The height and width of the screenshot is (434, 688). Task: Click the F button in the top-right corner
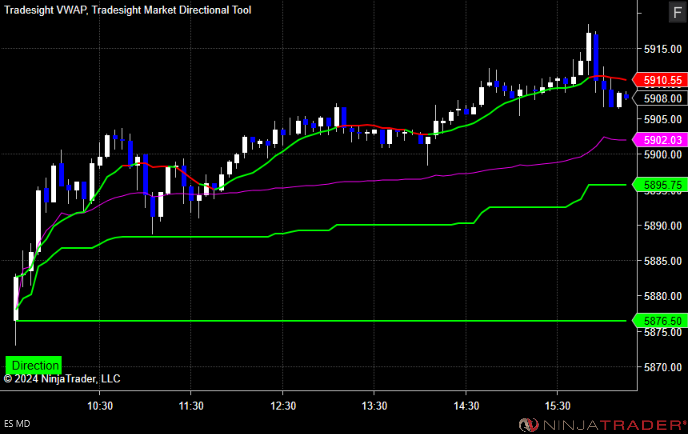tap(677, 12)
